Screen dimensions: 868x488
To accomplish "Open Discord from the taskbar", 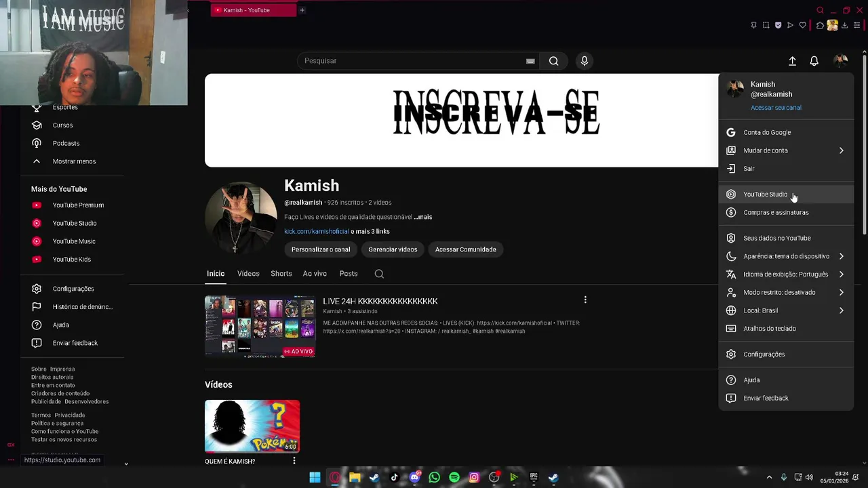I will click(414, 477).
